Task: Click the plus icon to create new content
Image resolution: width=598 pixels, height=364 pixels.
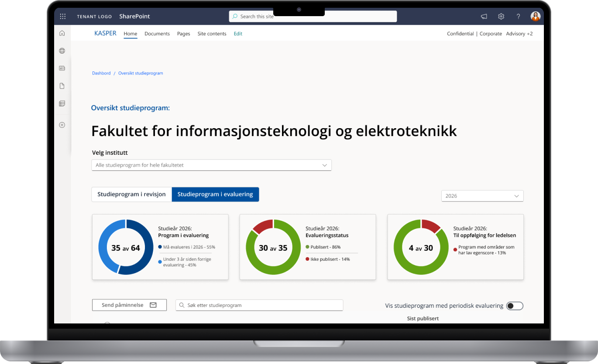Action: click(x=62, y=125)
